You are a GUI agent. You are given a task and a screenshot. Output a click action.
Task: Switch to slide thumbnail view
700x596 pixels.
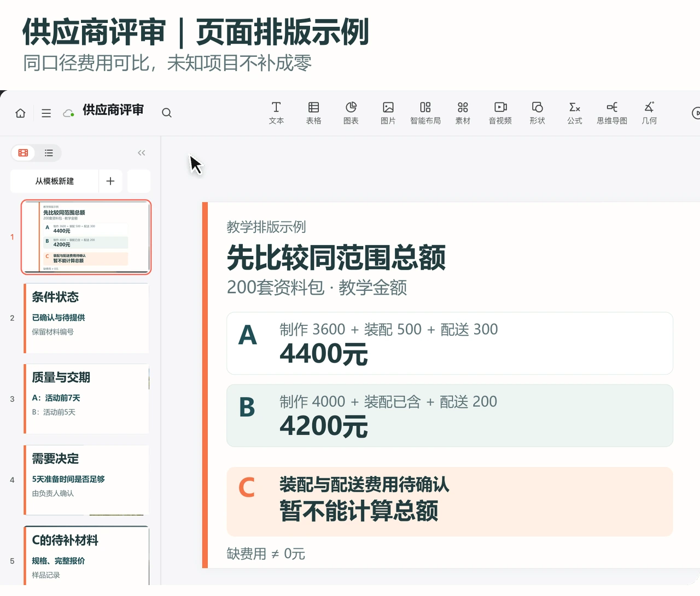[x=23, y=153]
